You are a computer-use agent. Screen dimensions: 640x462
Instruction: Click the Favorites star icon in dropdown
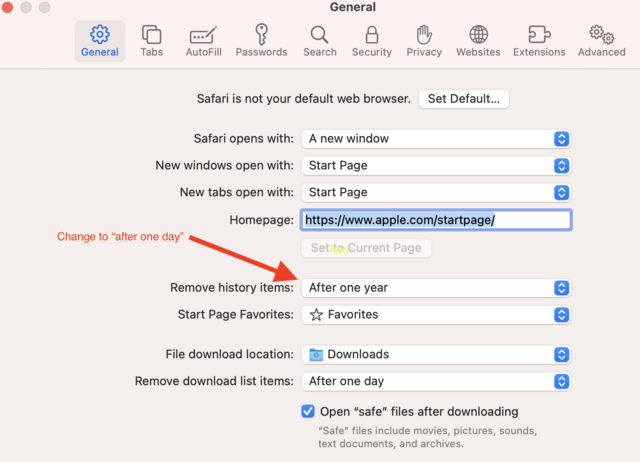point(316,315)
